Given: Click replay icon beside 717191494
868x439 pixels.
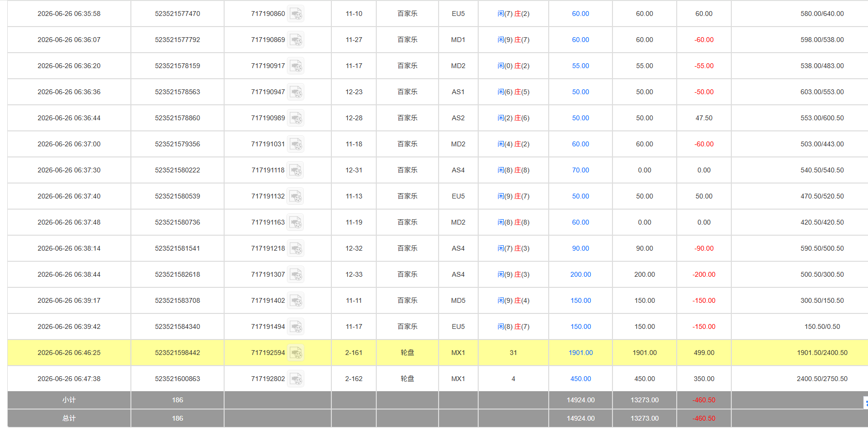Looking at the screenshot, I should pos(296,326).
